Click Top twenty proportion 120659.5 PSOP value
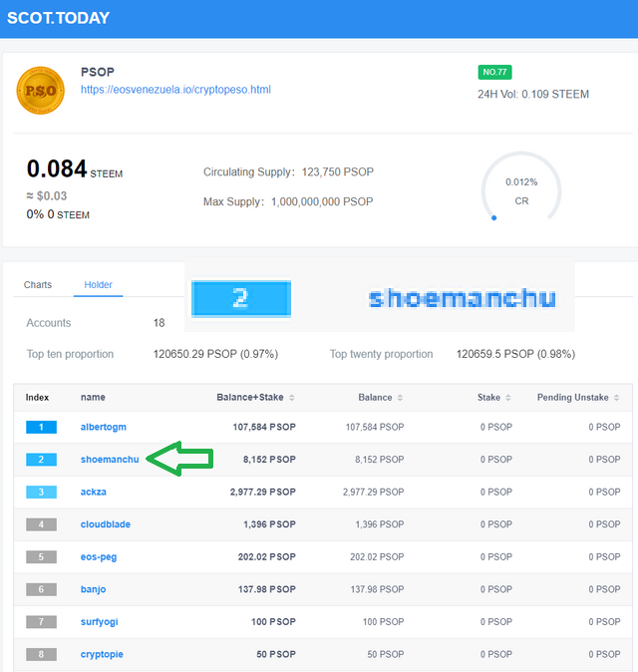638x672 pixels. pos(516,354)
